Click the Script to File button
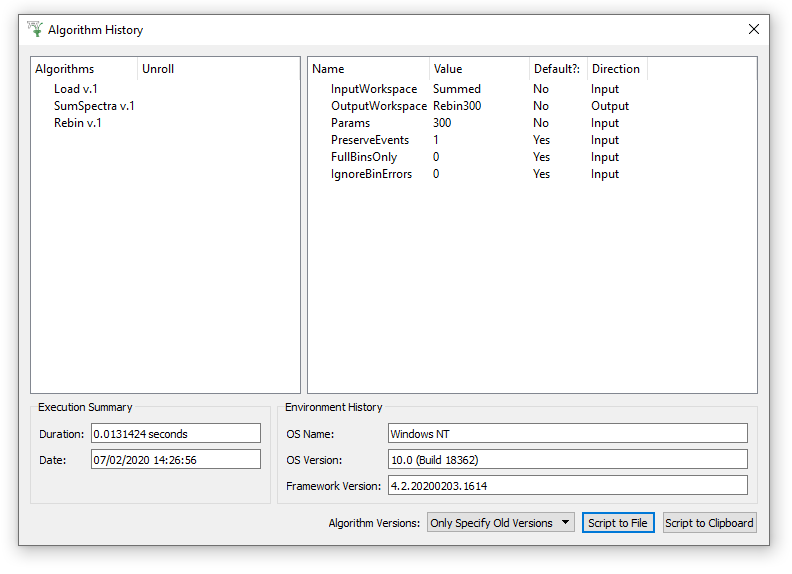This screenshot has height=574, width=792. pyautogui.click(x=618, y=523)
